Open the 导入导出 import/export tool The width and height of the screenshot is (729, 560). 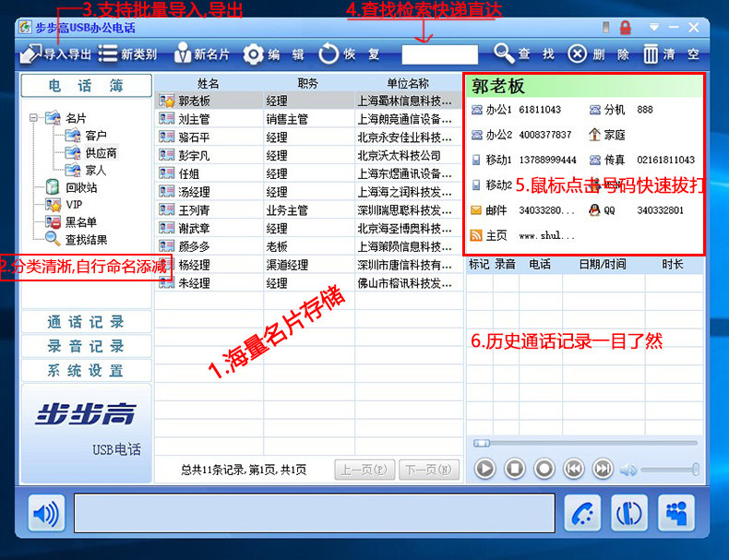55,54
